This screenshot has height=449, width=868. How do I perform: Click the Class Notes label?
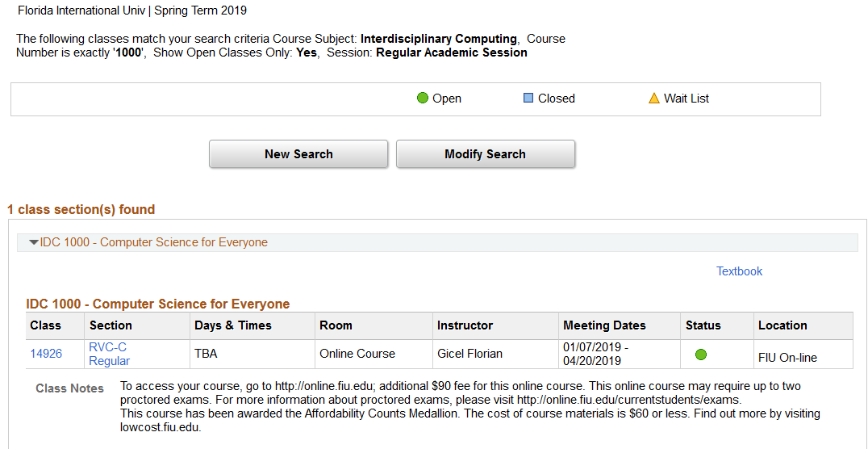(x=70, y=388)
